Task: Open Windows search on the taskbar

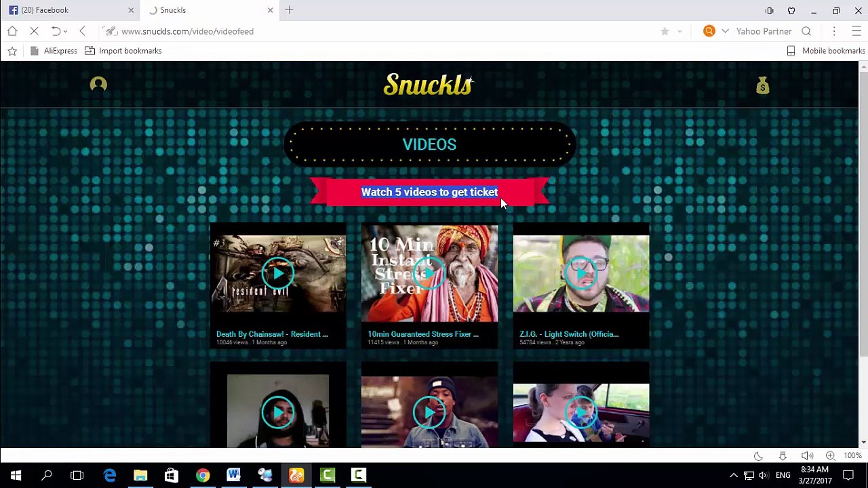Action: point(47,475)
